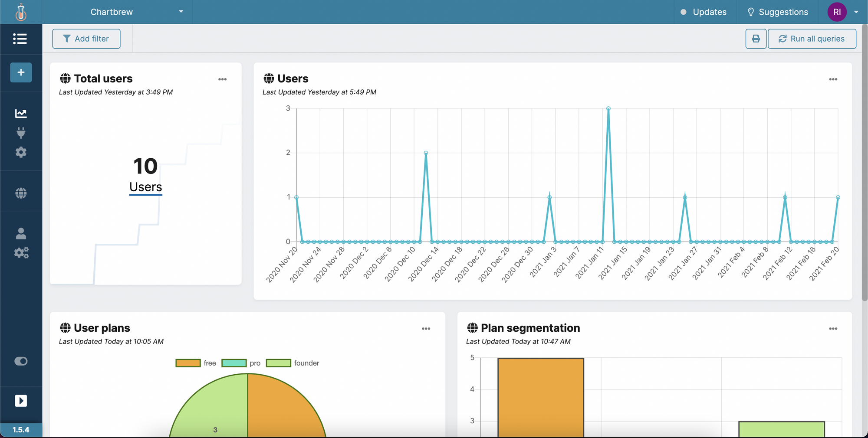Open the Users chart options menu
Image resolution: width=868 pixels, height=438 pixels.
[x=833, y=79]
